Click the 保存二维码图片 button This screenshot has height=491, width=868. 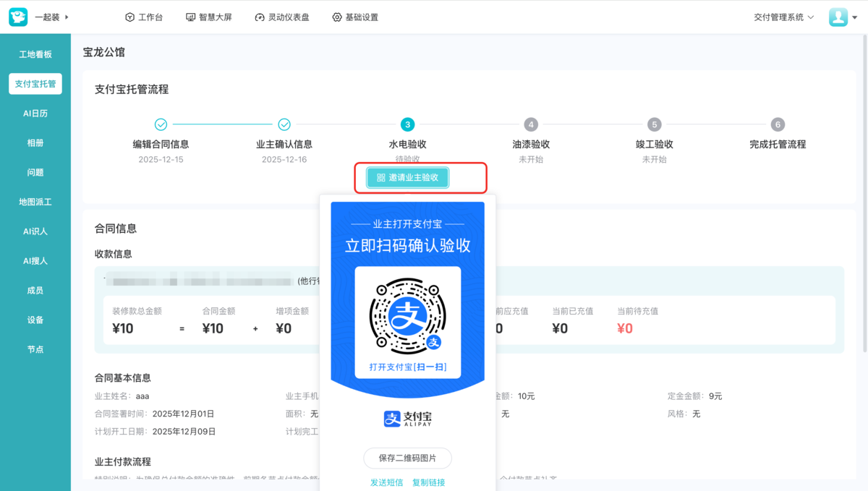(408, 458)
